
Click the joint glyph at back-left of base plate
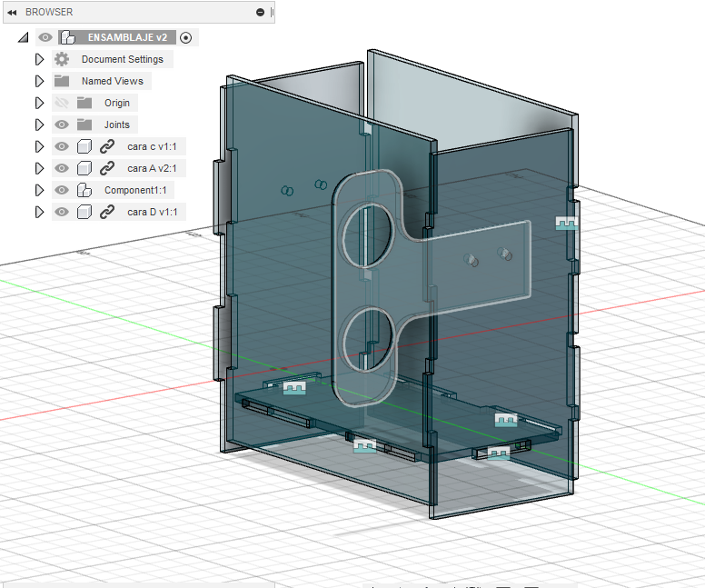(294, 388)
